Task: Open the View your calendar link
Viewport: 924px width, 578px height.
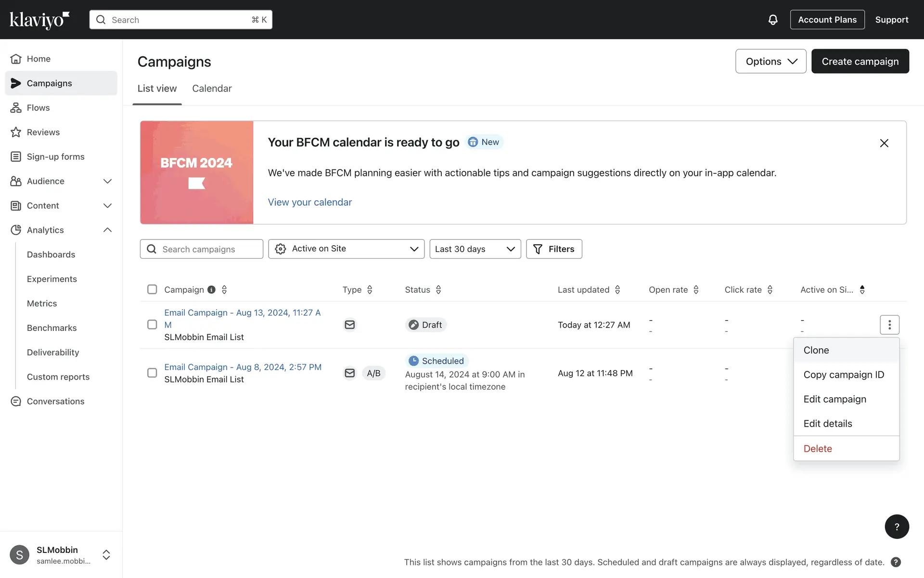Action: coord(309,202)
